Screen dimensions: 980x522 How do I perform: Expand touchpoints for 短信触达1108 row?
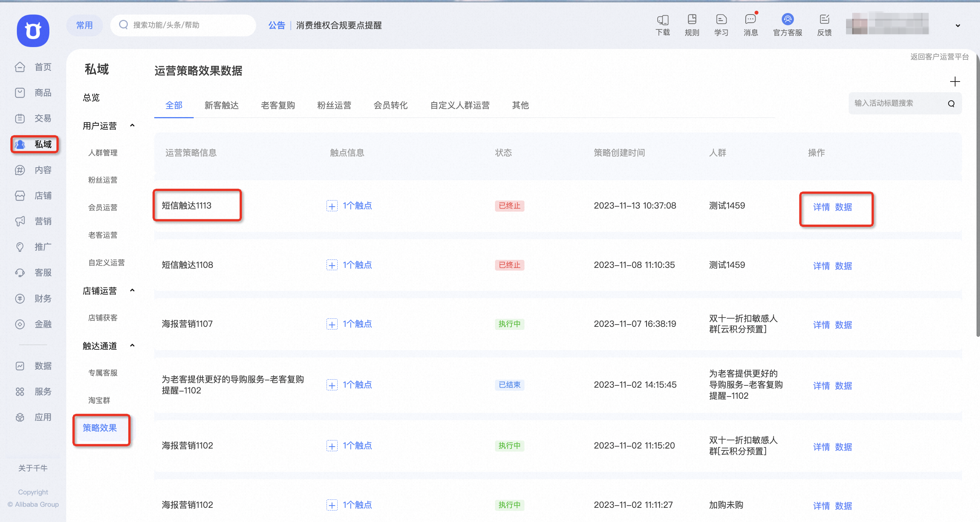[x=332, y=265]
